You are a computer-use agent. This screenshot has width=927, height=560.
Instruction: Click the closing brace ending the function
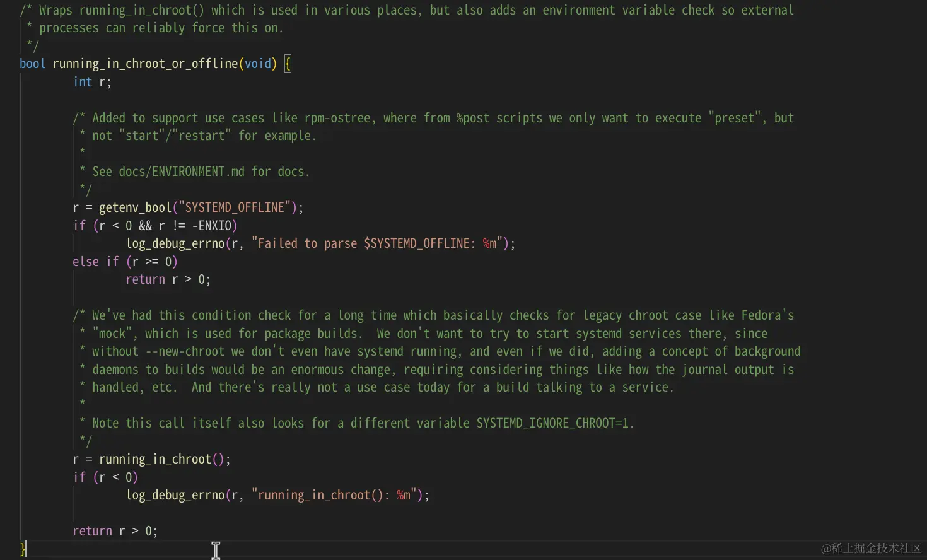23,548
